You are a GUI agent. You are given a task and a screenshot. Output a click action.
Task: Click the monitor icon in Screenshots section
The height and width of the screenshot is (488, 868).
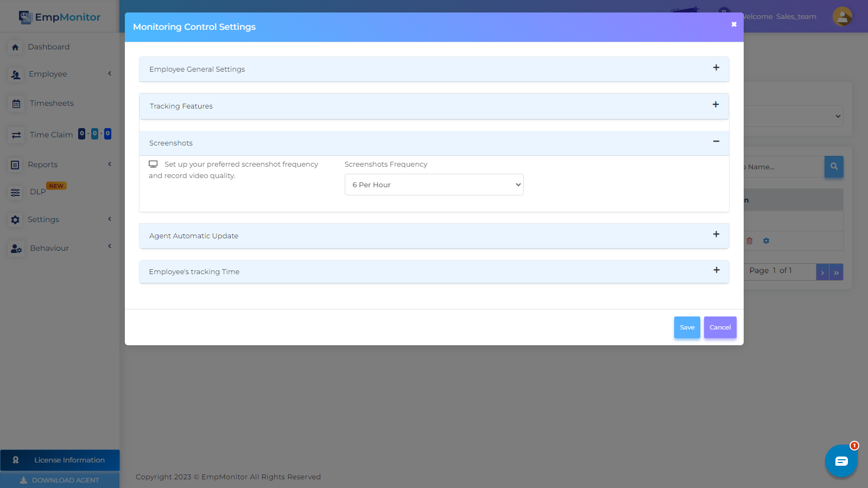coord(153,164)
